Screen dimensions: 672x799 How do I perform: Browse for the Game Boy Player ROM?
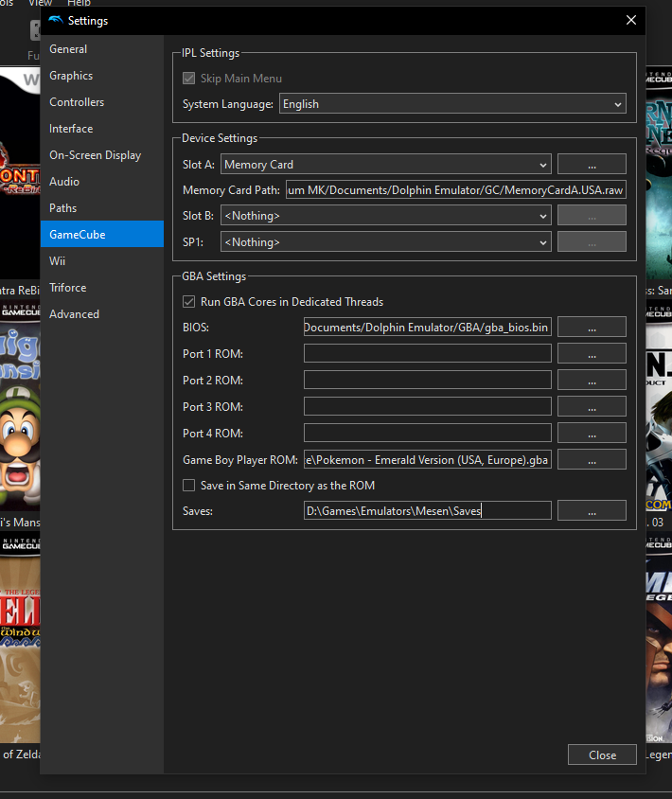click(592, 460)
